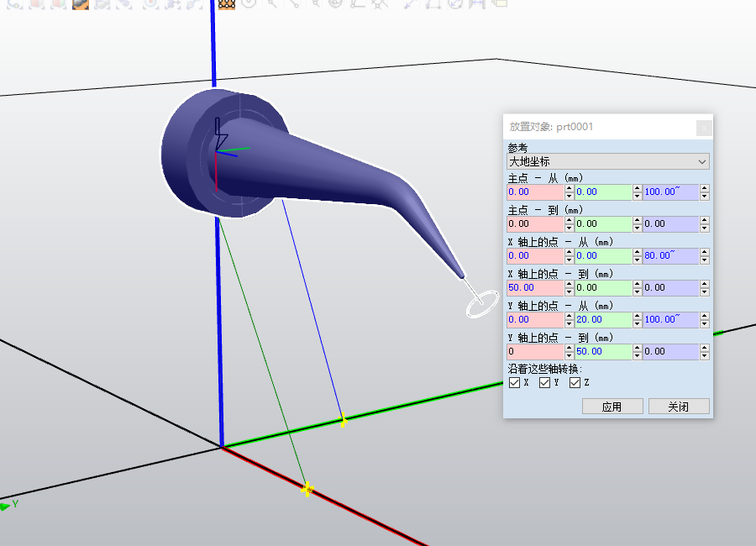Click the pink X field of Y 轴上的点 - 从
This screenshot has width=756, height=546.
coord(535,319)
